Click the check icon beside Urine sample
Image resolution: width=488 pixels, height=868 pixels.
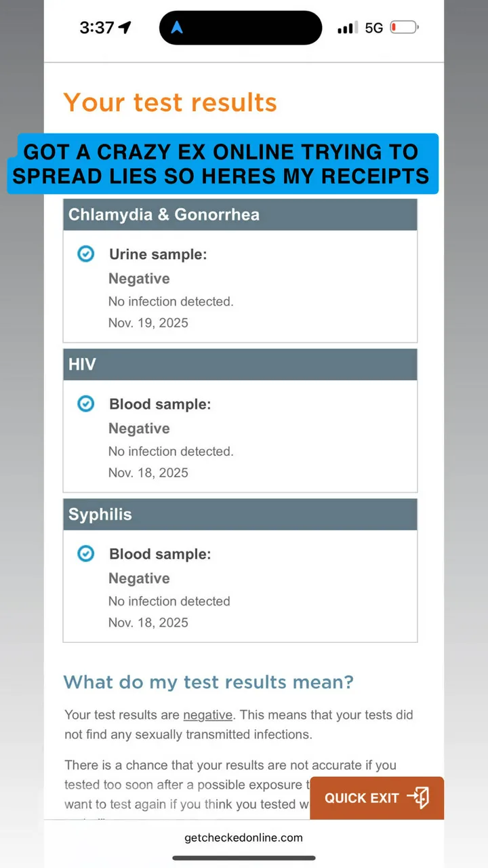85,254
